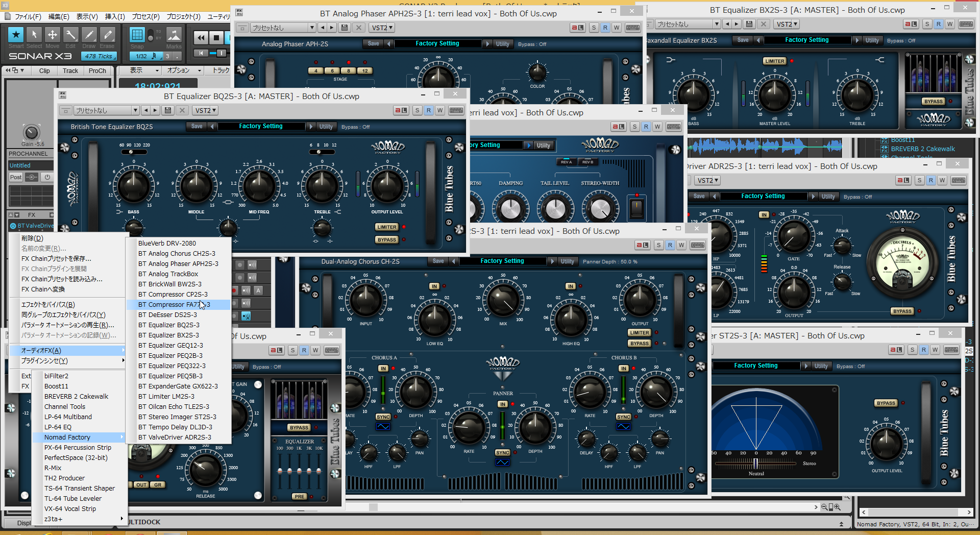The image size is (980, 535).
Task: Choose BT Compressor FA770-3 from plugin list
Action: click(x=179, y=305)
